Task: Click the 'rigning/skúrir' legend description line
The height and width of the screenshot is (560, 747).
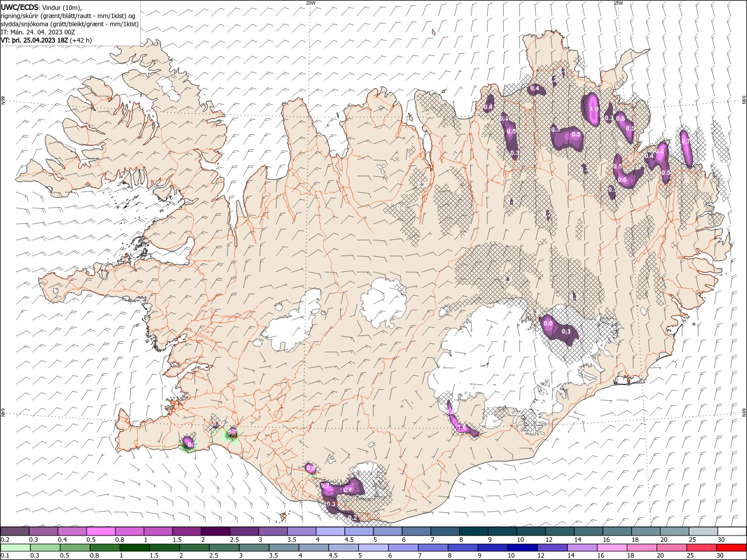Action: [x=68, y=16]
